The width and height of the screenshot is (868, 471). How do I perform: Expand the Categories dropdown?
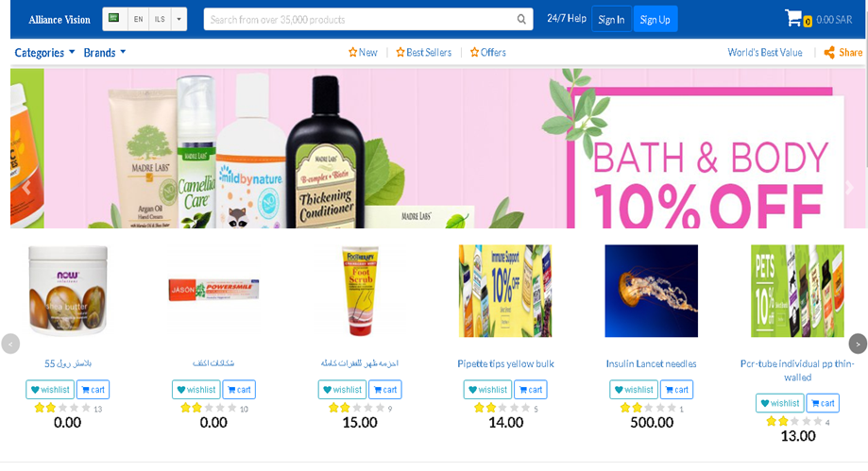44,53
